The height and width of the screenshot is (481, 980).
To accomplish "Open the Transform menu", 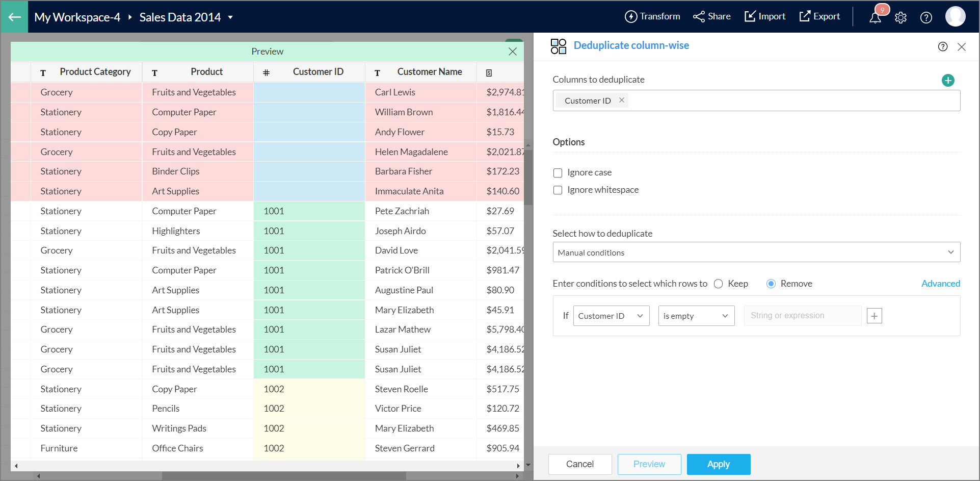I will (652, 16).
